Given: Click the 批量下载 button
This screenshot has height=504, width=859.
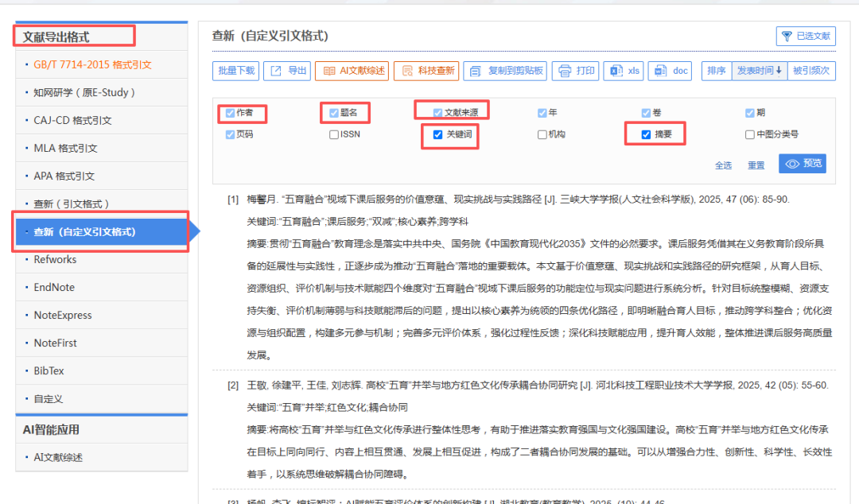Looking at the screenshot, I should 235,71.
